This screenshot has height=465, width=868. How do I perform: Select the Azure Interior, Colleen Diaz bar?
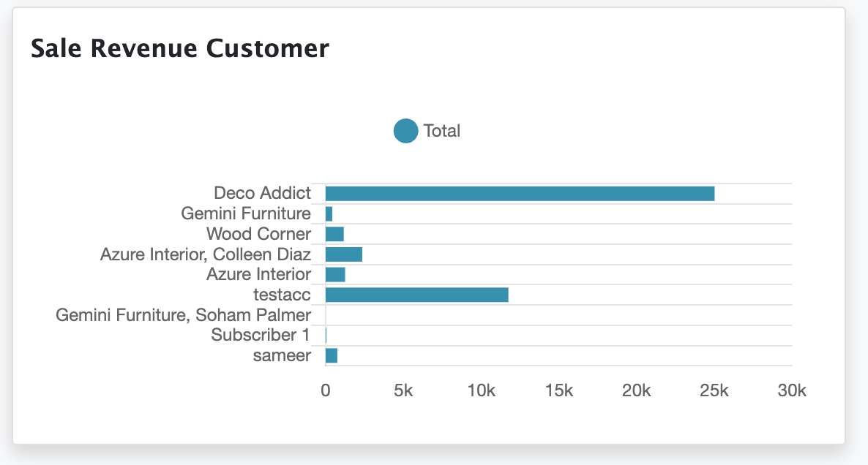coord(344,254)
